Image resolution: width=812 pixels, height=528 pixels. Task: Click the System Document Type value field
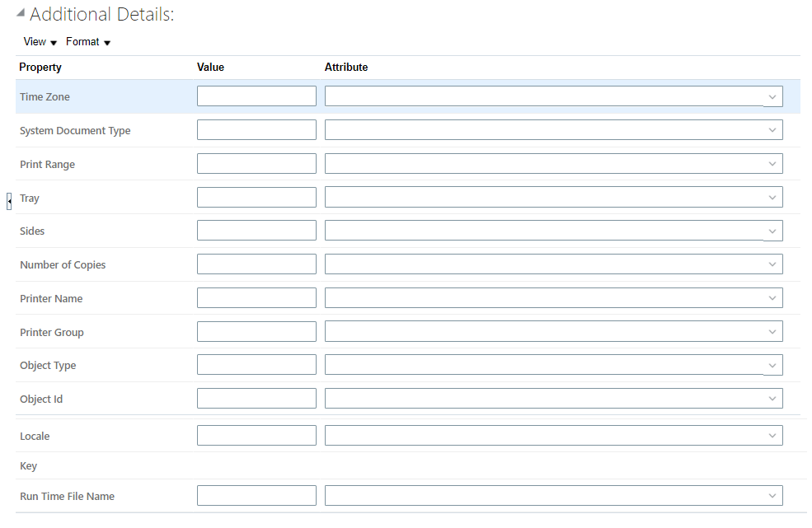(x=256, y=130)
